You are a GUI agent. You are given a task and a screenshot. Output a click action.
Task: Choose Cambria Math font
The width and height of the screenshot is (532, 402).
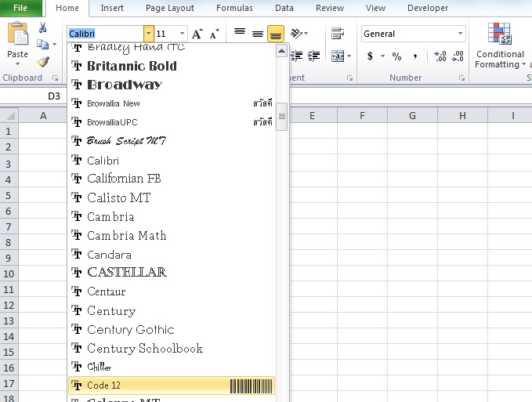click(172, 235)
